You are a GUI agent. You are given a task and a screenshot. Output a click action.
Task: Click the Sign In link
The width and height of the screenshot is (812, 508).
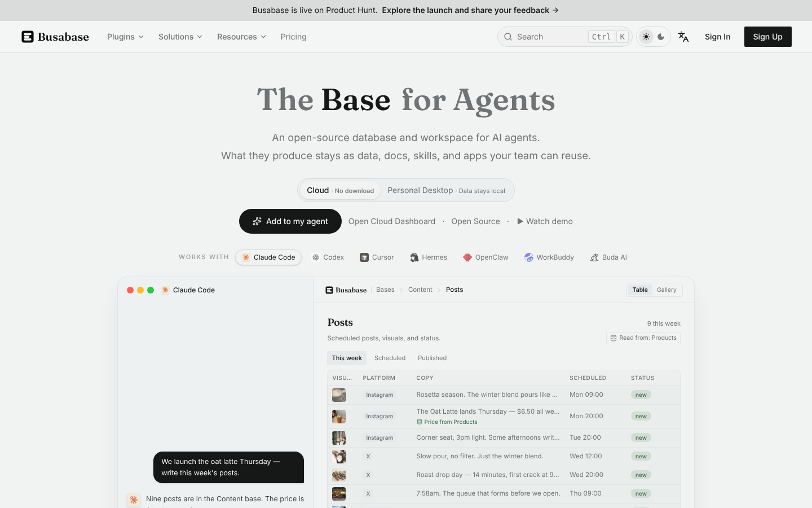[717, 37]
